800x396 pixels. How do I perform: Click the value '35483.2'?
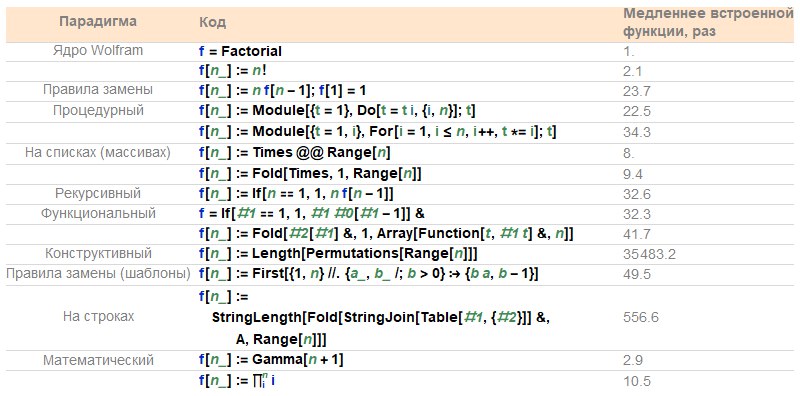(x=649, y=254)
